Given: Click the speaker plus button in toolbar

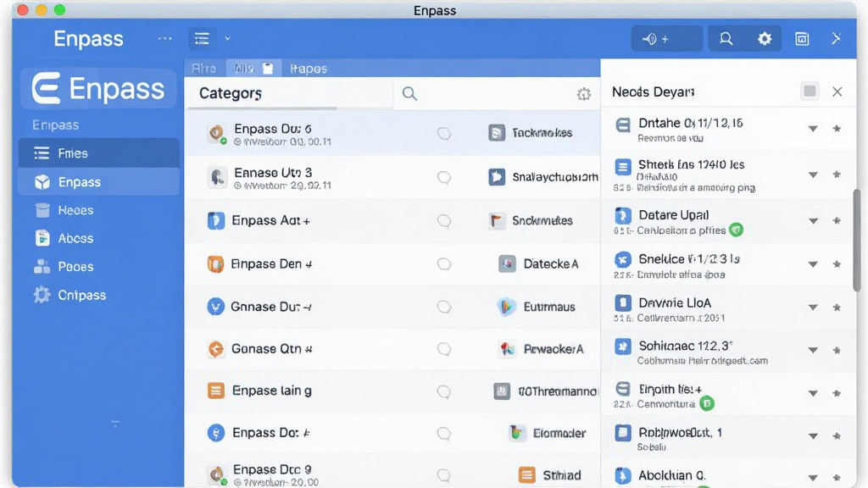Looking at the screenshot, I should coord(666,39).
